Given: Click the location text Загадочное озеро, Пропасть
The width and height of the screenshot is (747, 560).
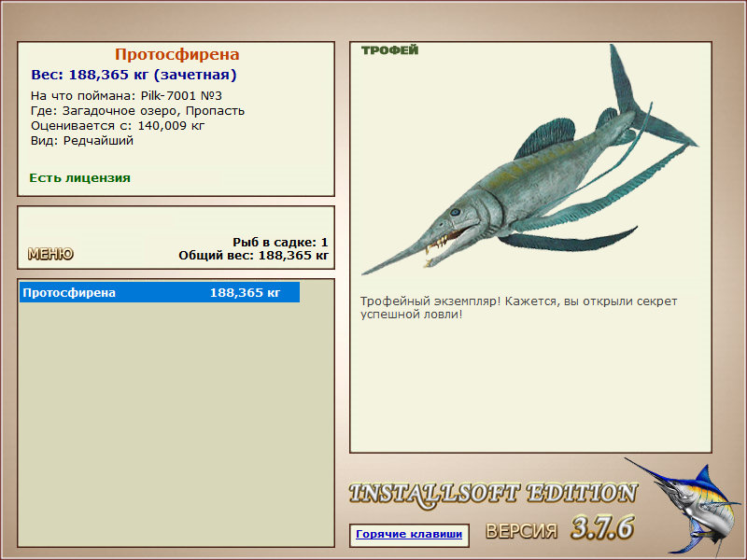Looking at the screenshot, I should 153,111.
